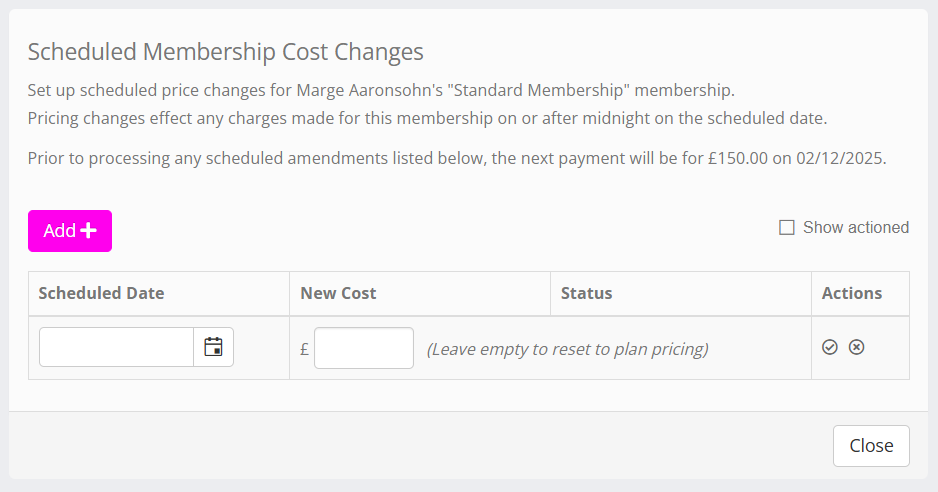Click the Add button

[70, 231]
